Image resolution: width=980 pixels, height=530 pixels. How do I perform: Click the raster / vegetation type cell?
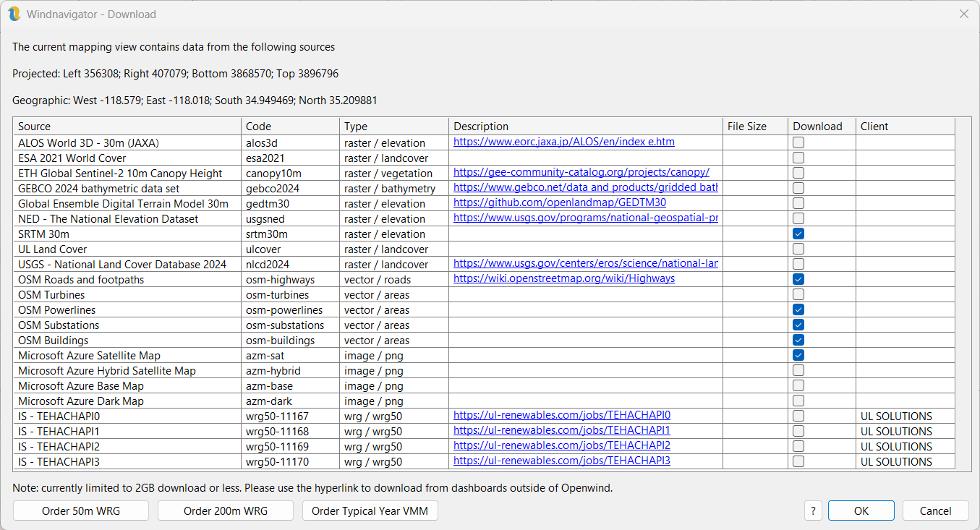point(394,173)
